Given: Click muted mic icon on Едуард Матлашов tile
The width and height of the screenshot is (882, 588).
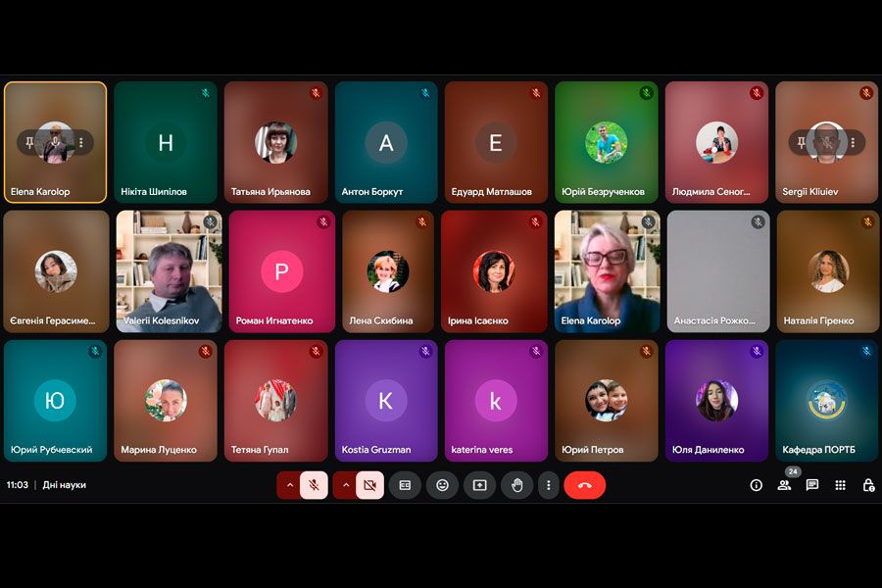Looking at the screenshot, I should point(536,93).
